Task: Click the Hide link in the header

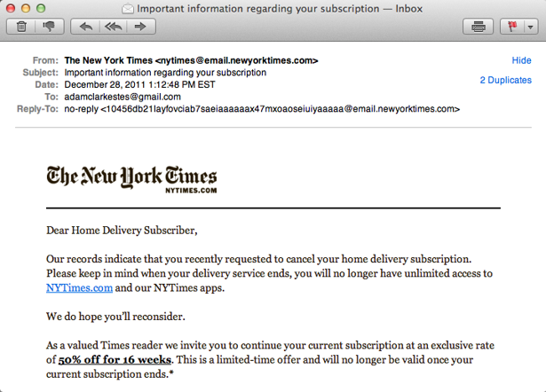Action: [x=521, y=60]
